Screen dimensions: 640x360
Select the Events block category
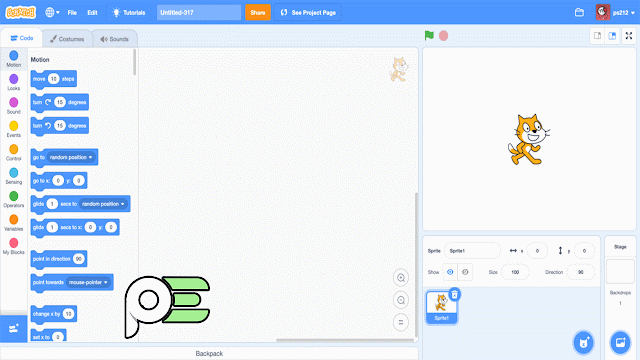point(13,129)
